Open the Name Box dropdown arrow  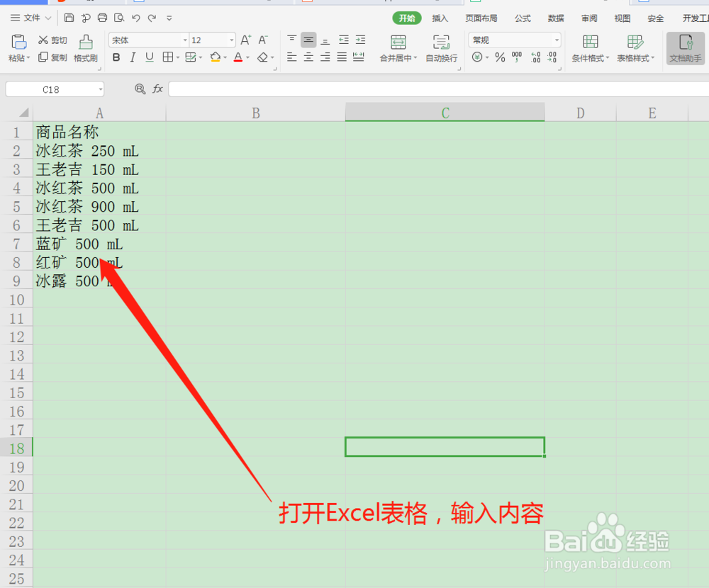[101, 89]
